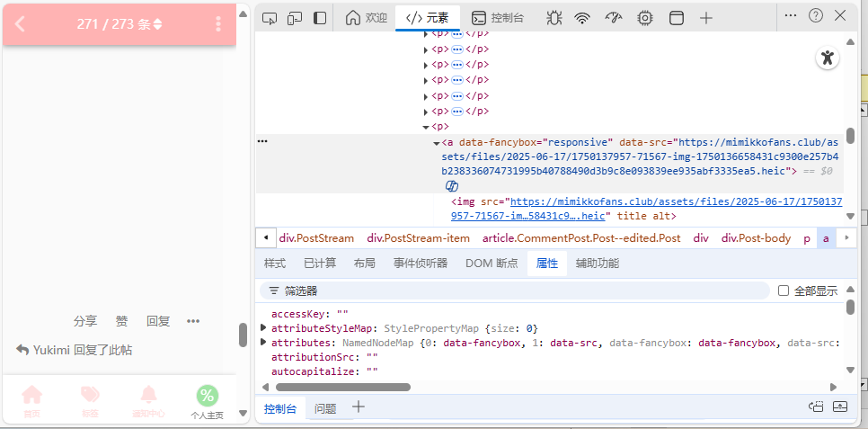Enable the 全部显示 checkbox
The width and height of the screenshot is (868, 429).
(x=784, y=290)
